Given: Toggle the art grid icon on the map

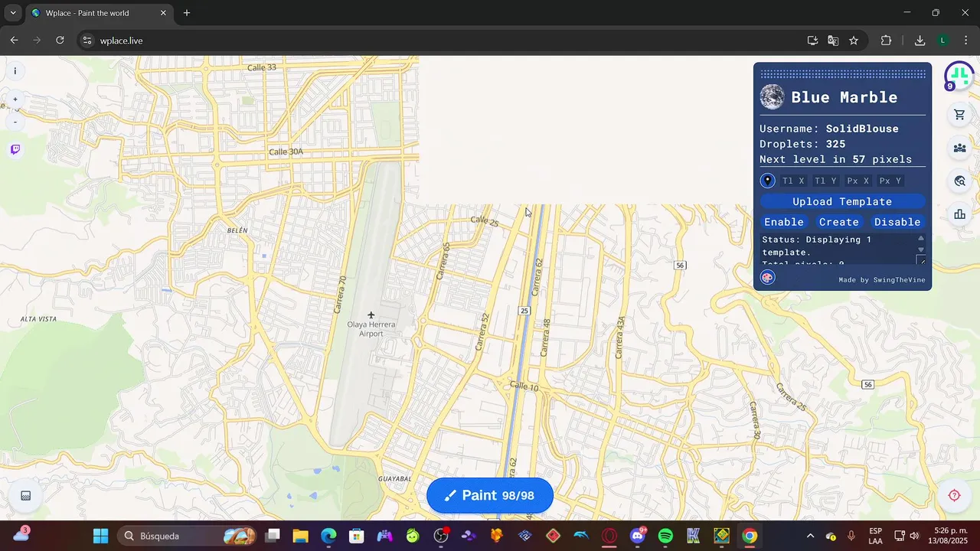Looking at the screenshot, I should [x=25, y=496].
